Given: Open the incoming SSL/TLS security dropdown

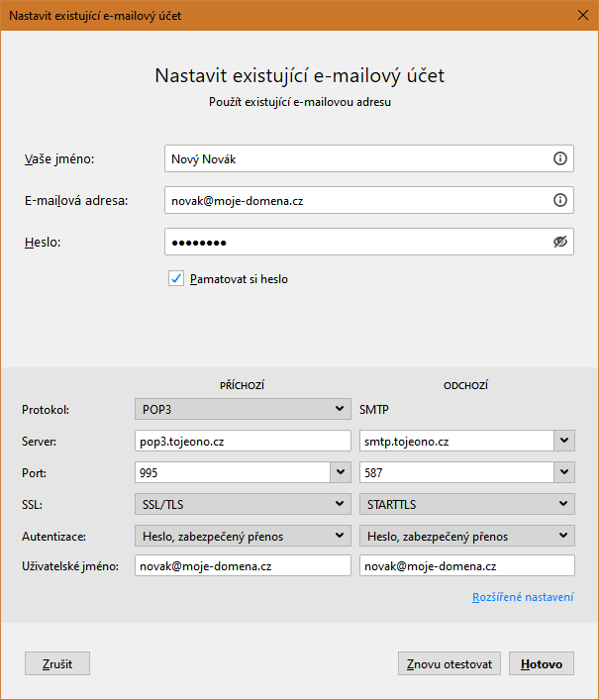Looking at the screenshot, I should 243,505.
